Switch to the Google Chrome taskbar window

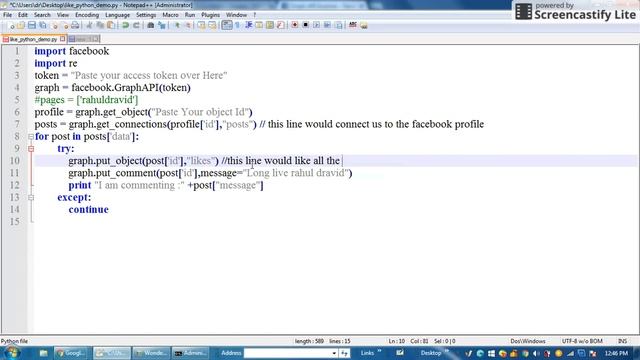(x=72, y=353)
